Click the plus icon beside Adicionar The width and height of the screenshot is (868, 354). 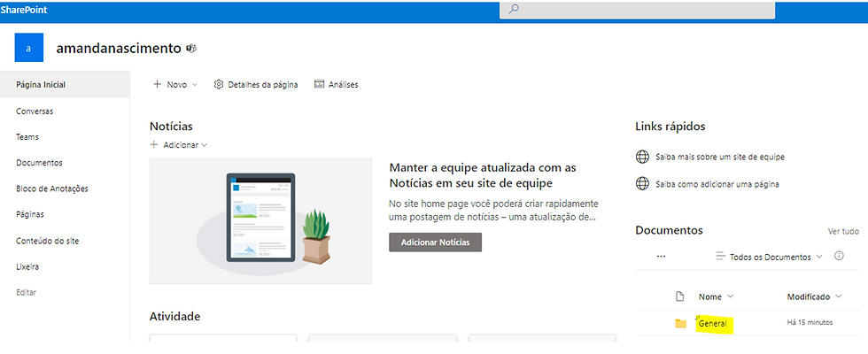154,145
